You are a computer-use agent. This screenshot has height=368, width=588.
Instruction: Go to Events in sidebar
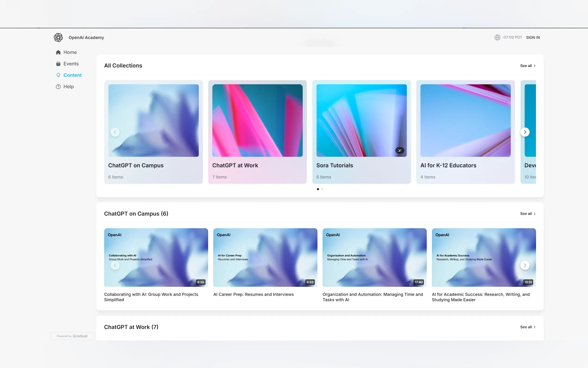(71, 64)
